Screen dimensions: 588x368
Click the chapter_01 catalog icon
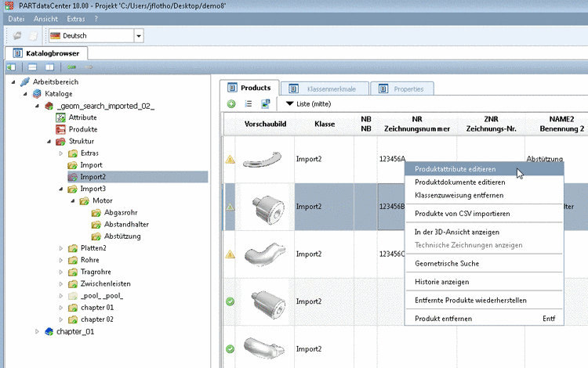point(49,332)
